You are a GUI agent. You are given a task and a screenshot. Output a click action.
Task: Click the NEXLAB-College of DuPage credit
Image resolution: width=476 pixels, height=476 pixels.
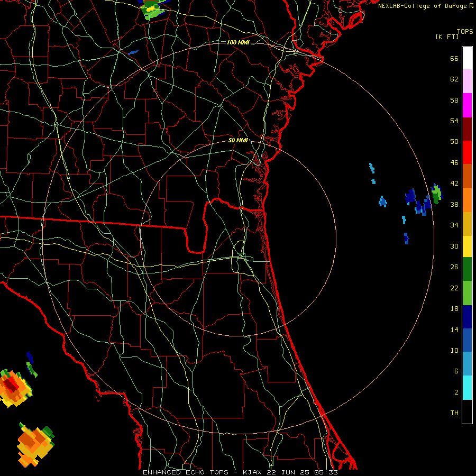coord(425,6)
